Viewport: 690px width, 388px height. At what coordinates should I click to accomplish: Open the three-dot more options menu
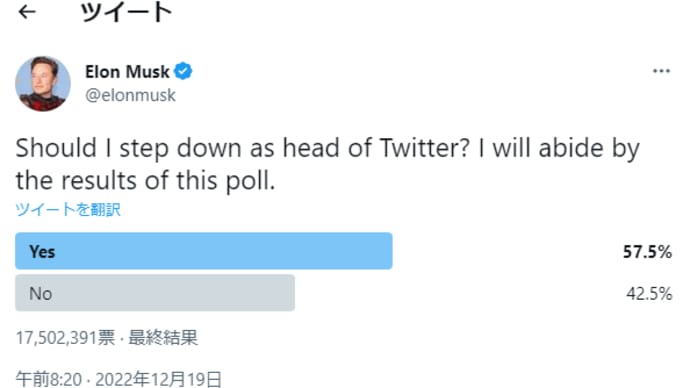[661, 71]
